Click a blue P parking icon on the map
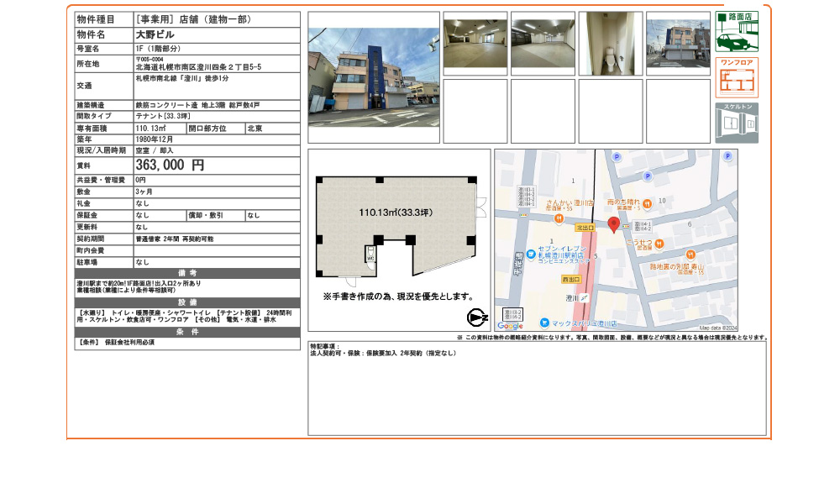840x504 pixels. point(617,156)
